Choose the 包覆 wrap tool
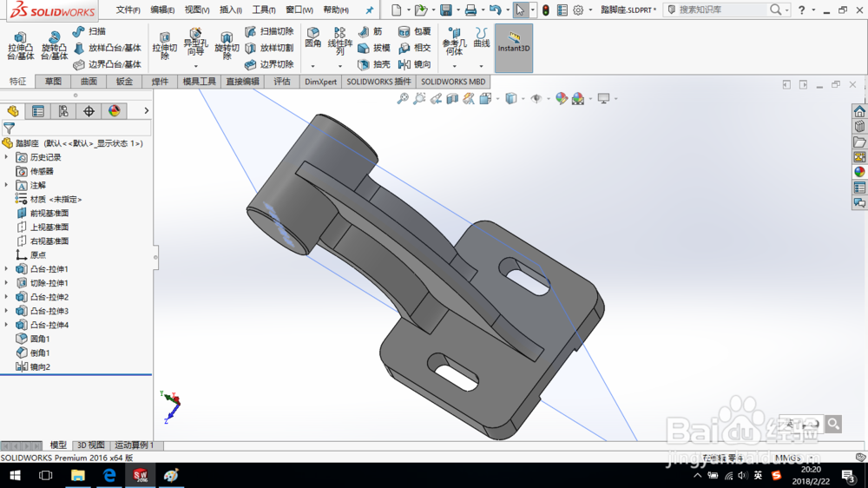The width and height of the screenshot is (868, 488). pos(415,31)
